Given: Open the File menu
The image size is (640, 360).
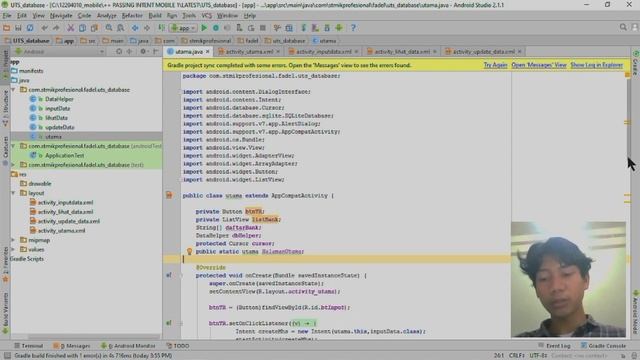Looking at the screenshot, I should 7,16.
